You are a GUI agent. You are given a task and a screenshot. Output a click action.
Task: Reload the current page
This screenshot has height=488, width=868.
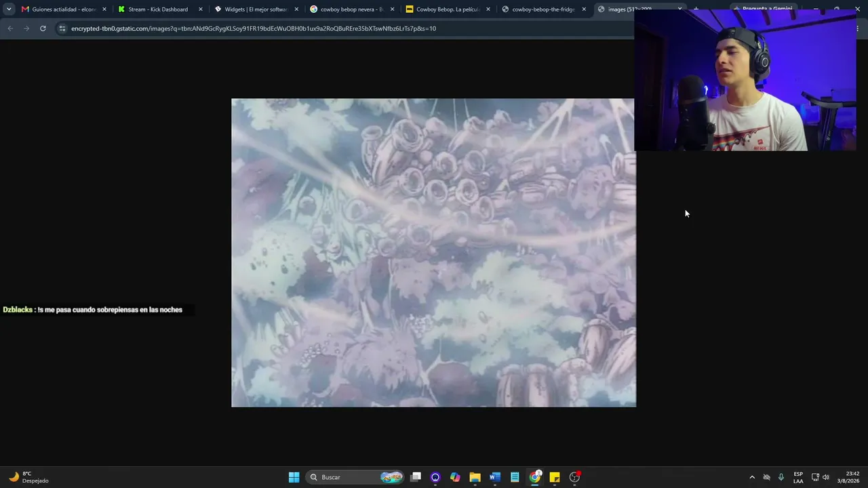tap(43, 28)
